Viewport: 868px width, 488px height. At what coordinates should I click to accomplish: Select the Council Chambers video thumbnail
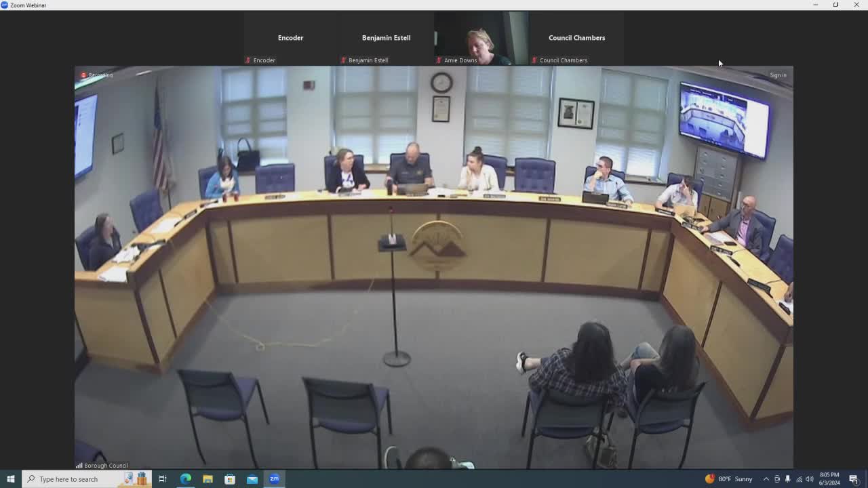[577, 37]
